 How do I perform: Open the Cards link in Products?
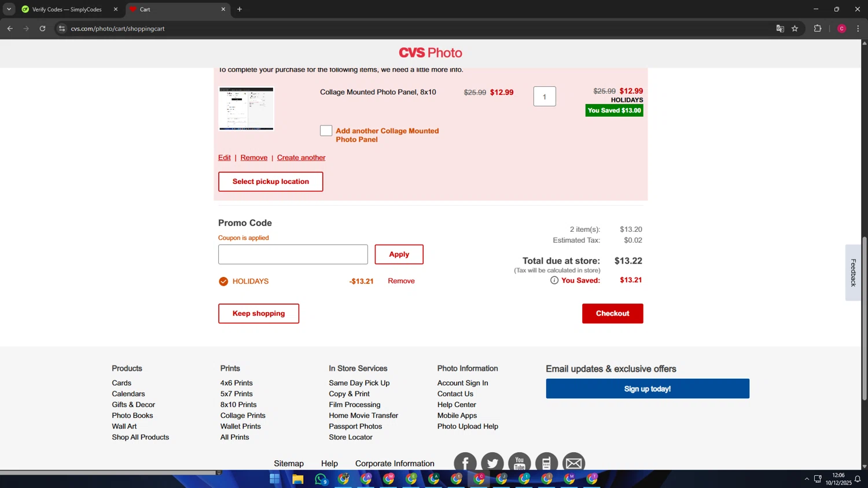click(122, 383)
